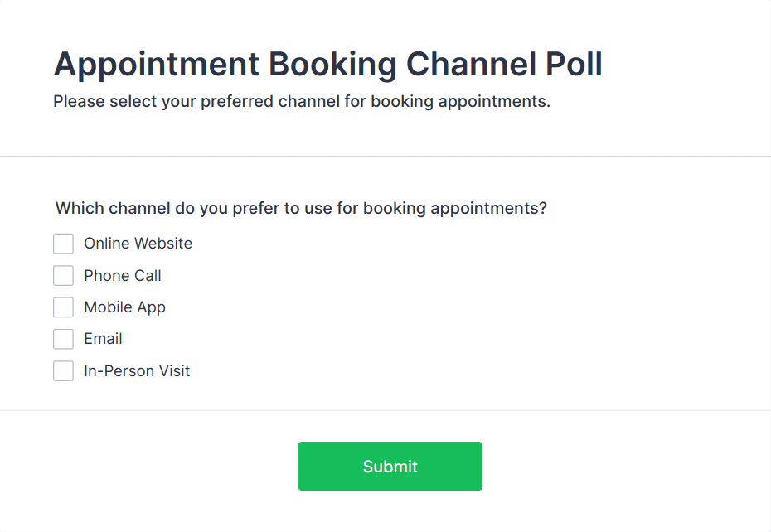
Task: Tick the Phone Call checkbox
Action: pos(63,275)
